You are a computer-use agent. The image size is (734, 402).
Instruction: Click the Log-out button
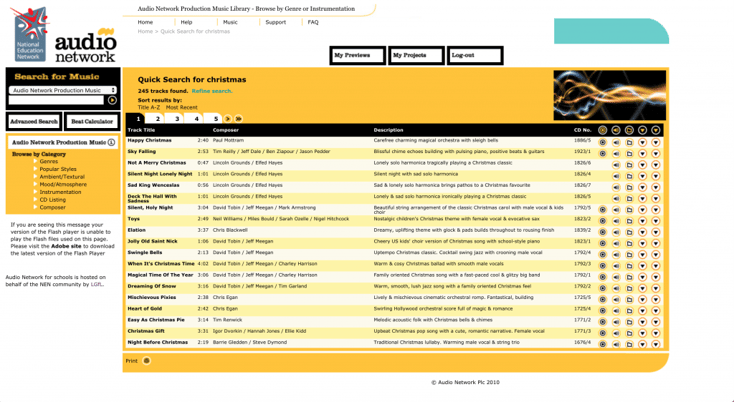click(x=475, y=55)
